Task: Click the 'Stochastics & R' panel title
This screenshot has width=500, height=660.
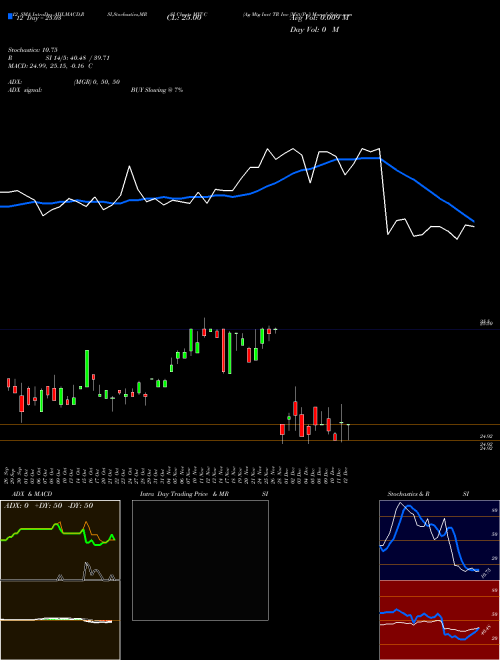Action: coord(408,494)
